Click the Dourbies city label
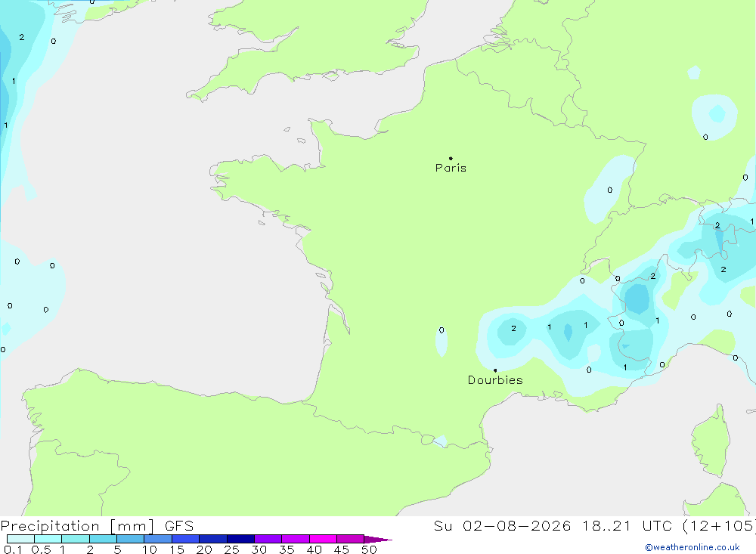 [x=495, y=380]
